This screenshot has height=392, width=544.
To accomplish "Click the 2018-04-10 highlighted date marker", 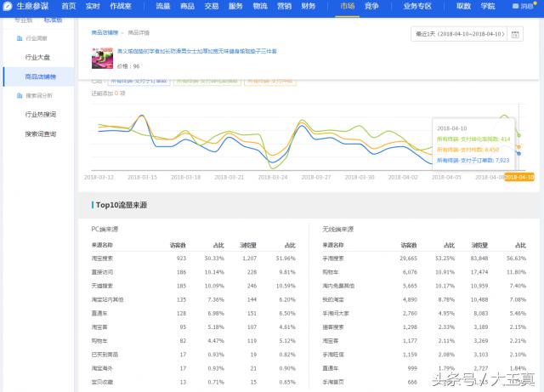I will pos(519,177).
